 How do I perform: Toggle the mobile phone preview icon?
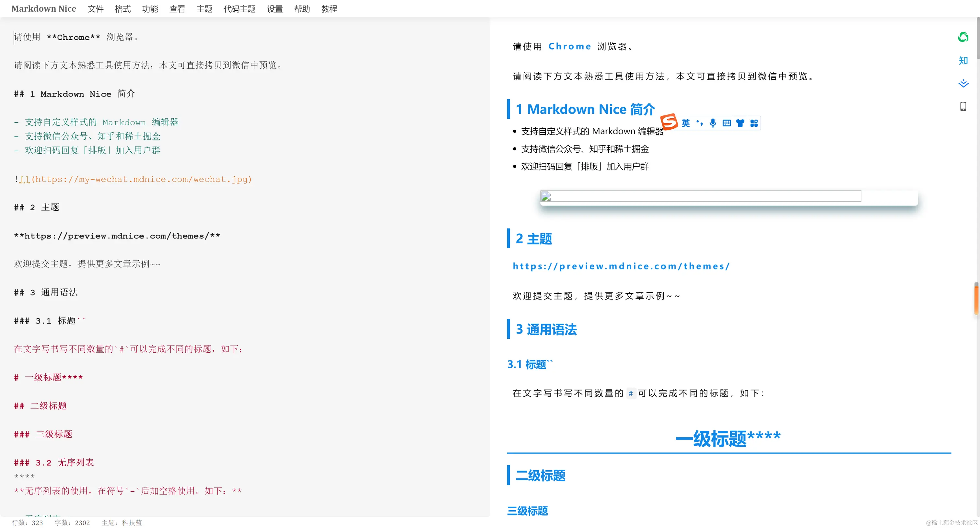[963, 107]
